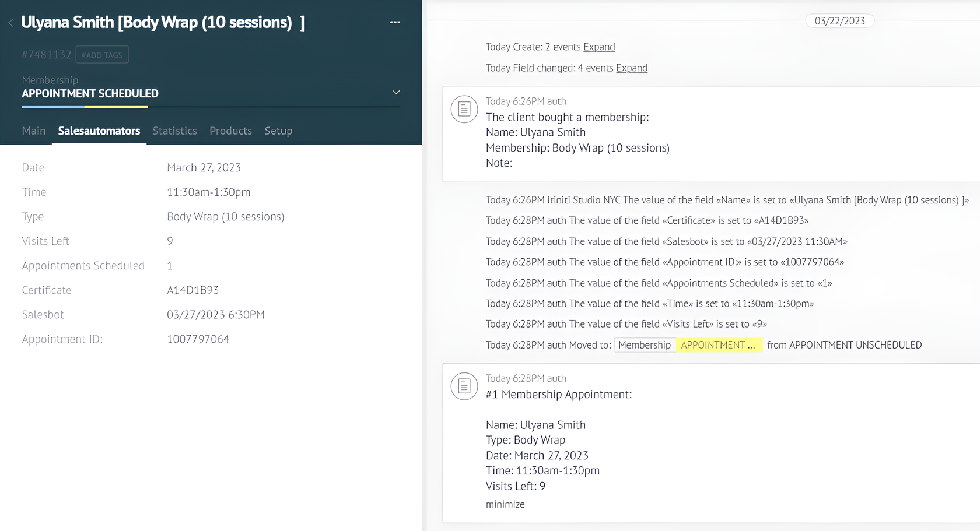Go to the Products tab

click(x=230, y=131)
